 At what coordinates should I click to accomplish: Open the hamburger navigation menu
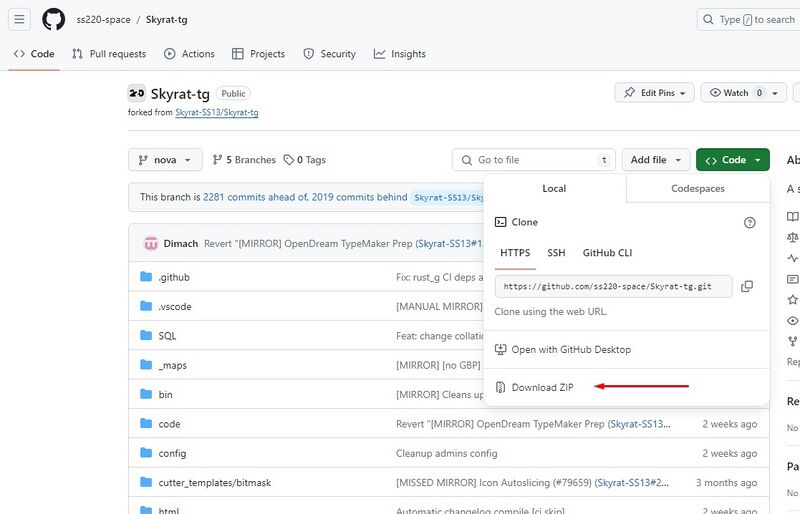[x=20, y=19]
